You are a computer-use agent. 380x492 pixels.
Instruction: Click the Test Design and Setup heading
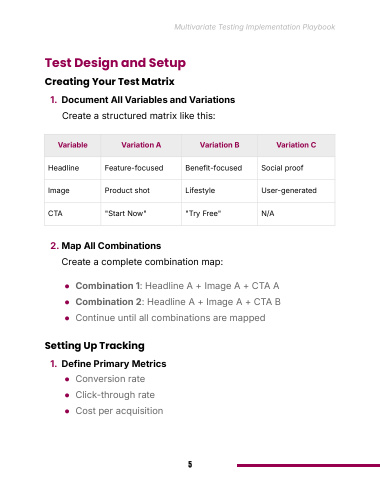click(x=115, y=63)
